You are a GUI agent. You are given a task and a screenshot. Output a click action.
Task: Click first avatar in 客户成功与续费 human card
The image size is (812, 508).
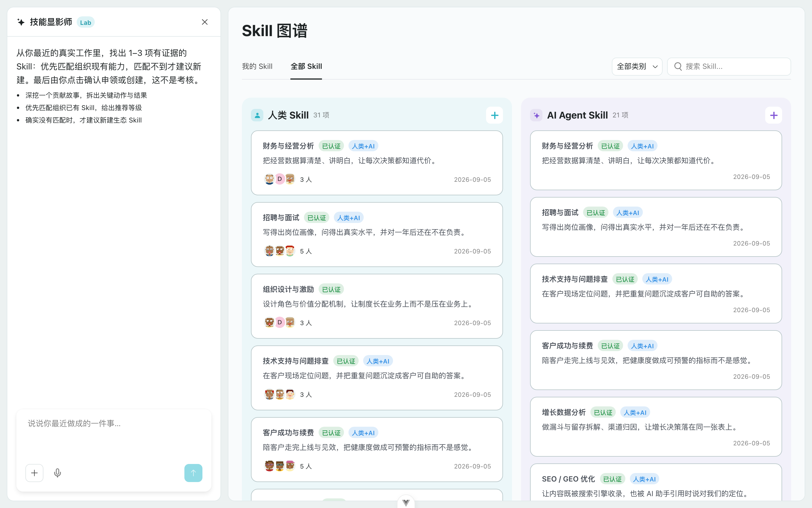(270, 466)
